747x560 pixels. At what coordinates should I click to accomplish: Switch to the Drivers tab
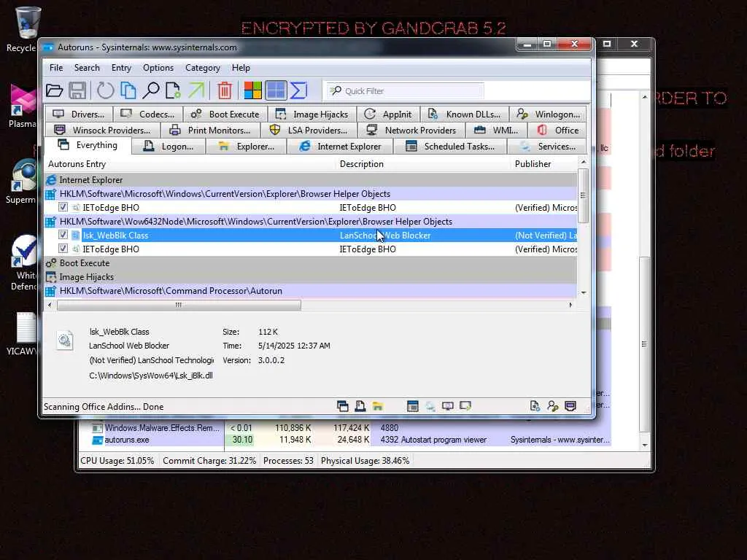pyautogui.click(x=79, y=114)
